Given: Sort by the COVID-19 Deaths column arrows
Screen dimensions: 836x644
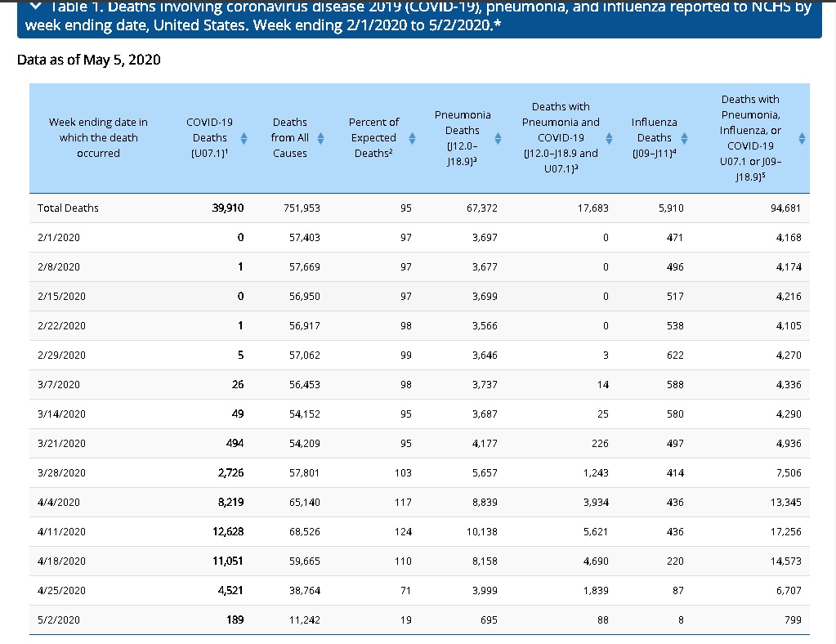Looking at the screenshot, I should point(244,138).
